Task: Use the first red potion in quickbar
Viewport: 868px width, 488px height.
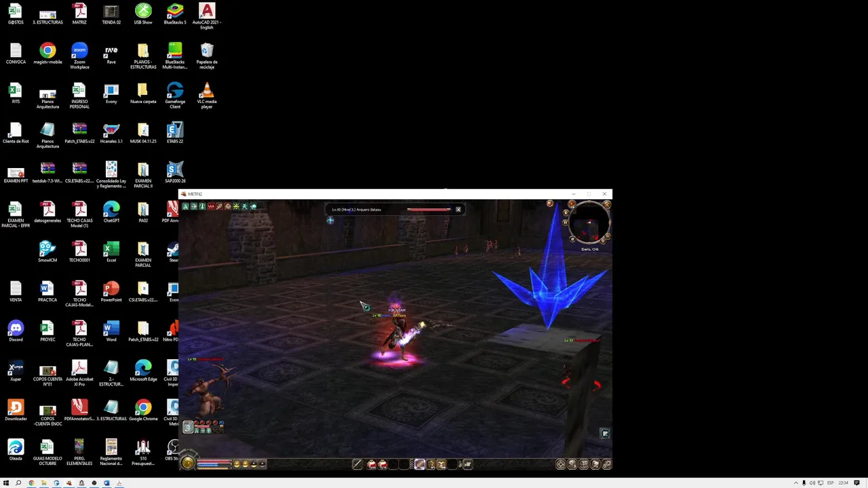Action: click(x=372, y=464)
